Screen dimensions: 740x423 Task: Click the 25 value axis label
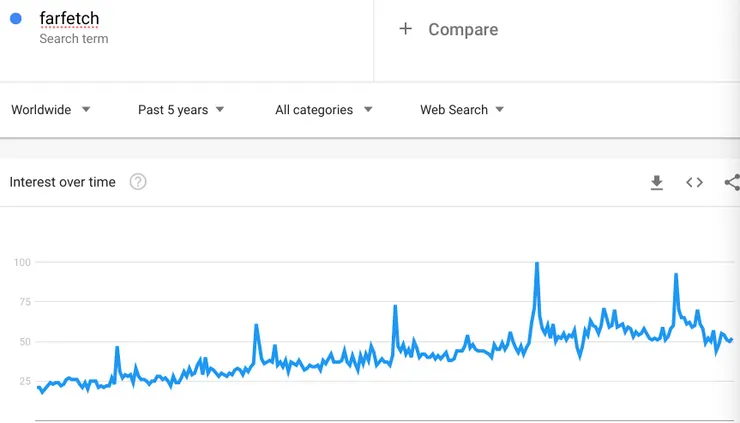tap(26, 381)
